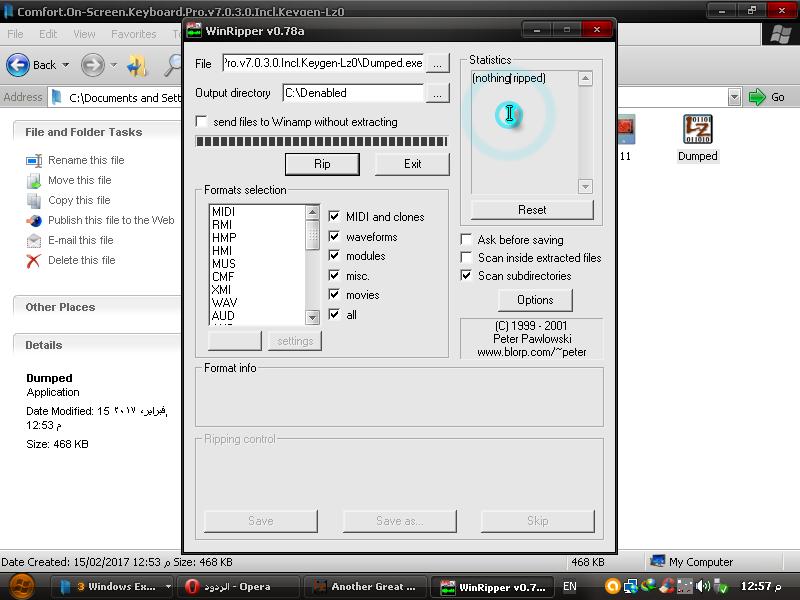Click the Rip button
Screen dimensions: 800x600
[322, 164]
